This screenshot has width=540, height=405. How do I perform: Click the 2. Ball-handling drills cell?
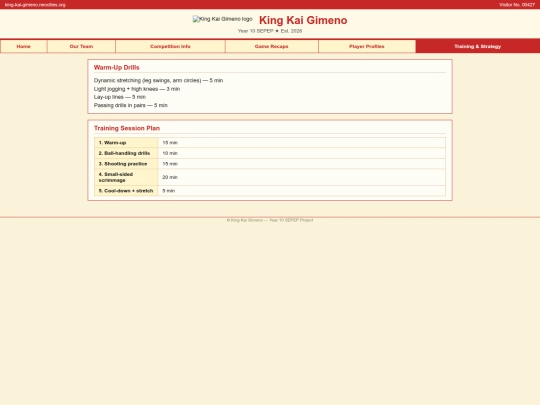click(x=126, y=153)
